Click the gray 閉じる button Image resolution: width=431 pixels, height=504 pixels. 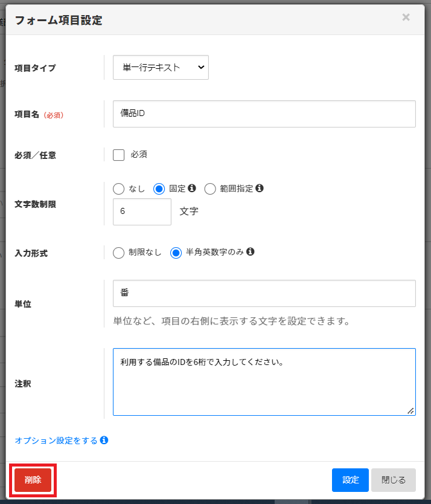394,480
